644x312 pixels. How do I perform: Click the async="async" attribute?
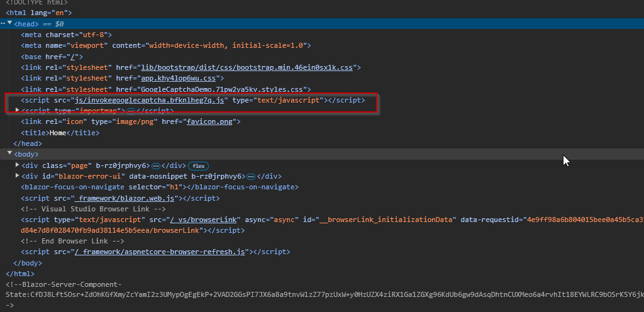272,220
